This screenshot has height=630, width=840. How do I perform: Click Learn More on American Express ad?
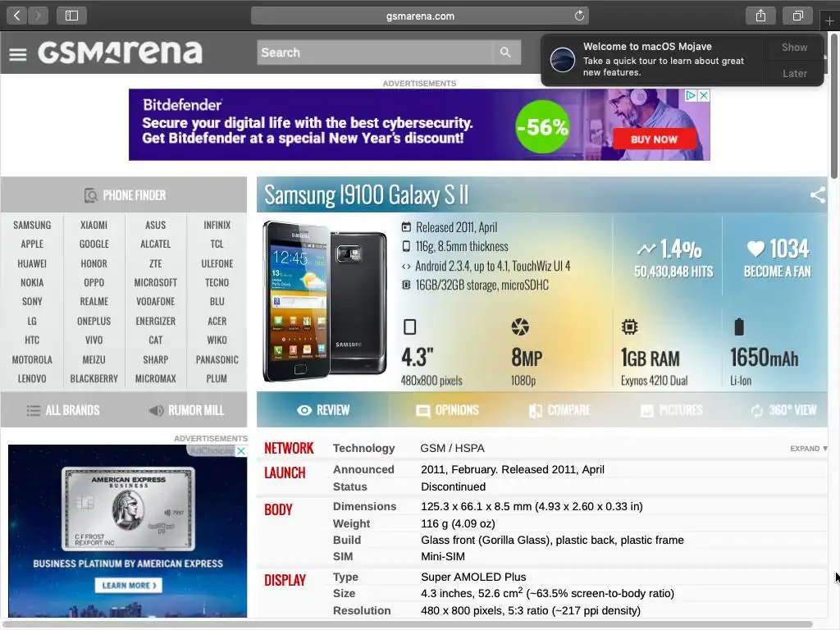pos(129,586)
